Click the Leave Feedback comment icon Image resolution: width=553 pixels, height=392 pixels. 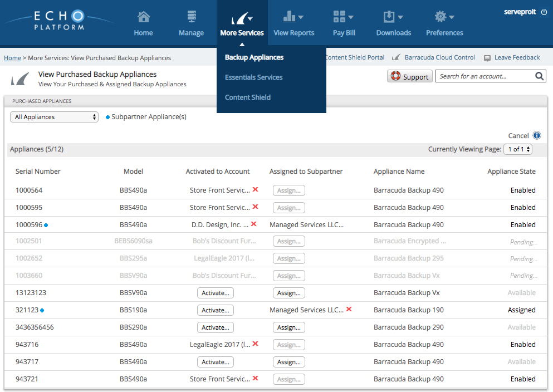487,58
